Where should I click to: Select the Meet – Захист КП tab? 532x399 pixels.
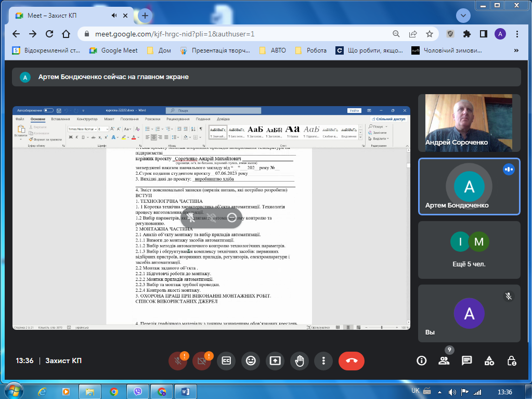pos(62,16)
